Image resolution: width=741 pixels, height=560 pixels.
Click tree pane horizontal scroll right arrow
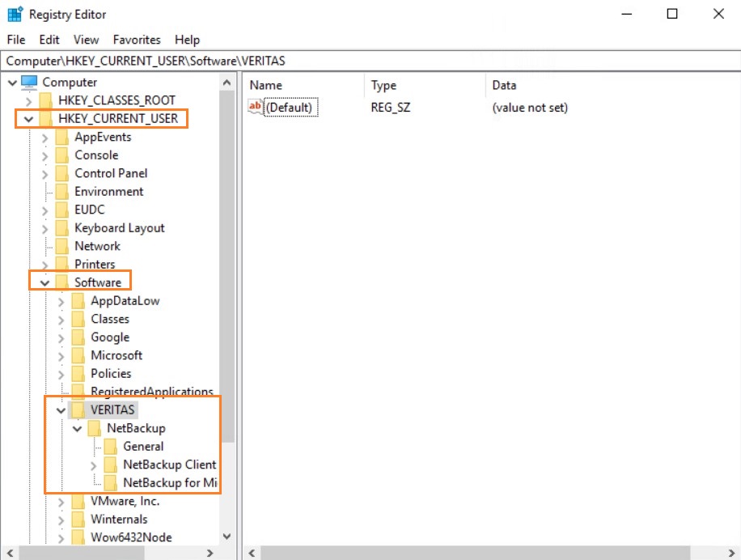pyautogui.click(x=210, y=553)
